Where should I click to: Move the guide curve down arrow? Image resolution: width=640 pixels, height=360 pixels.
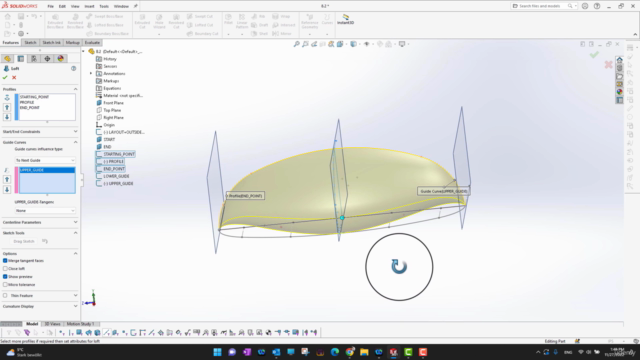point(7,189)
